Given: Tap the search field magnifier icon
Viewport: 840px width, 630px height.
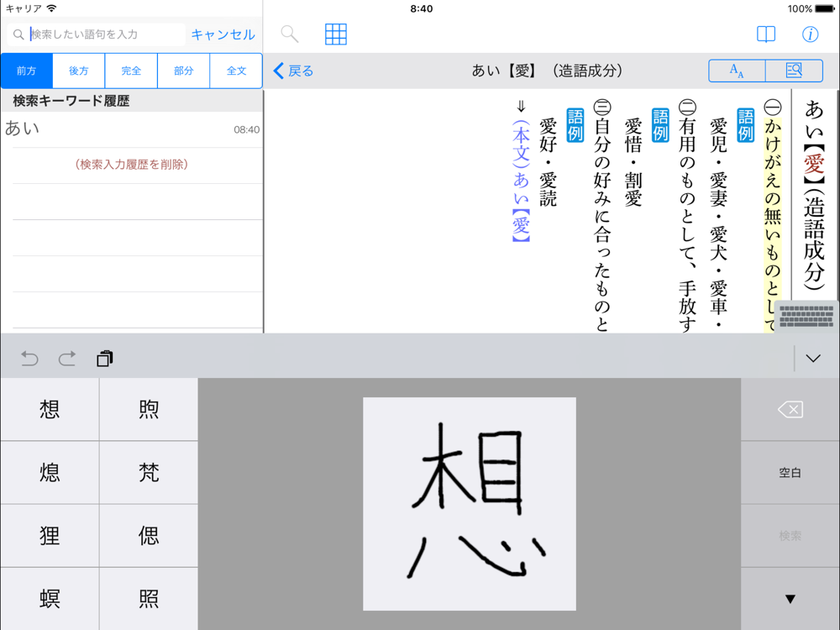Looking at the screenshot, I should (18, 34).
